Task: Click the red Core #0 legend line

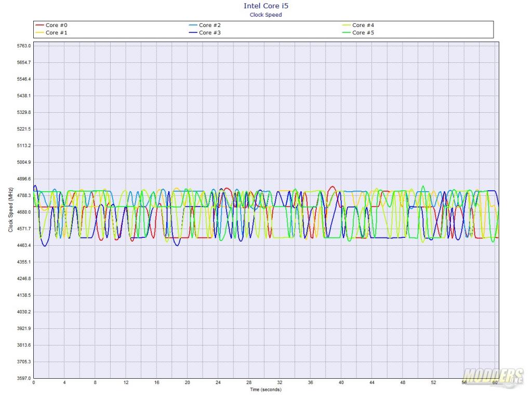Action: tap(39, 25)
